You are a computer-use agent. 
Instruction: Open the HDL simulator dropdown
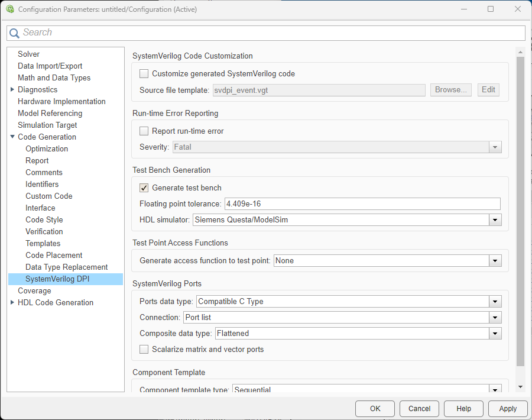495,220
